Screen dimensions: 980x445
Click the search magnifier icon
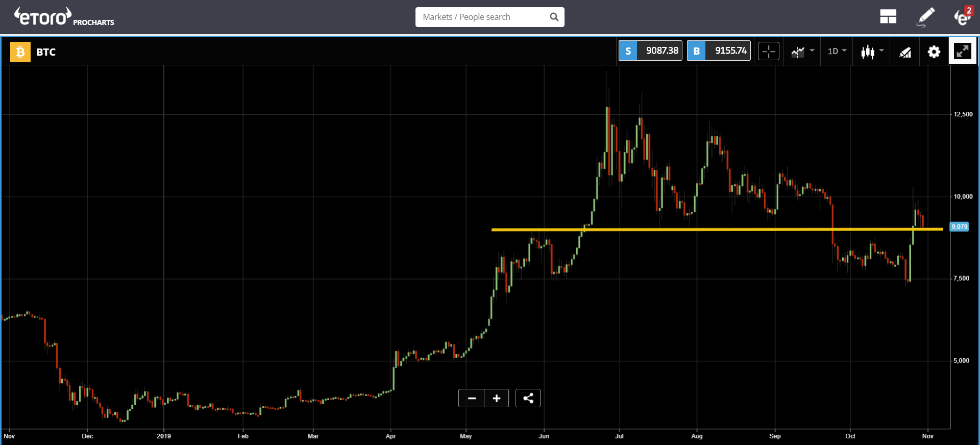click(x=554, y=17)
